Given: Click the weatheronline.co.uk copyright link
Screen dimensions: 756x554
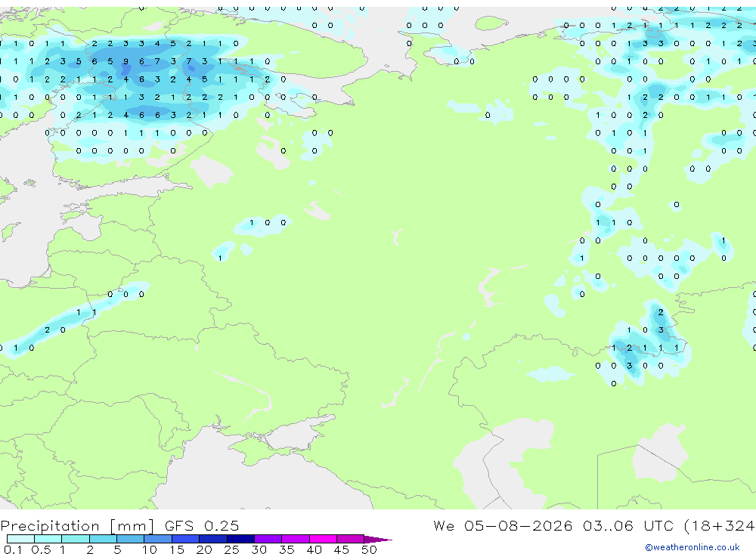Looking at the screenshot, I should [x=692, y=547].
